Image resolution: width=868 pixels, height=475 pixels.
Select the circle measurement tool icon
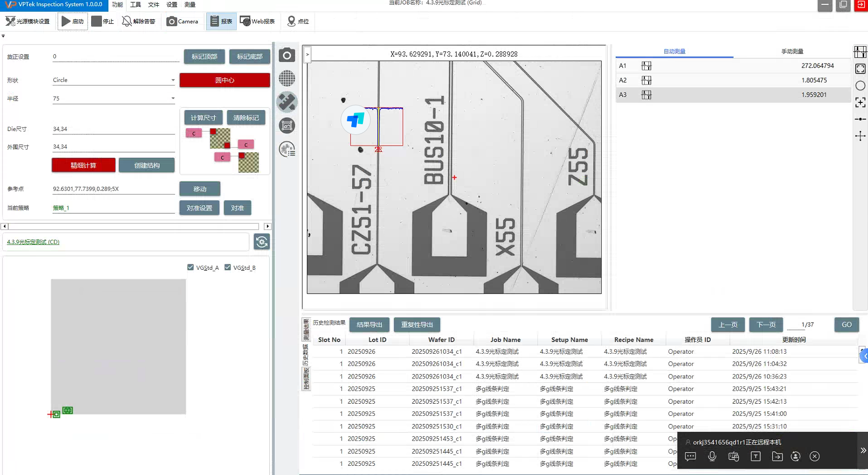point(860,86)
